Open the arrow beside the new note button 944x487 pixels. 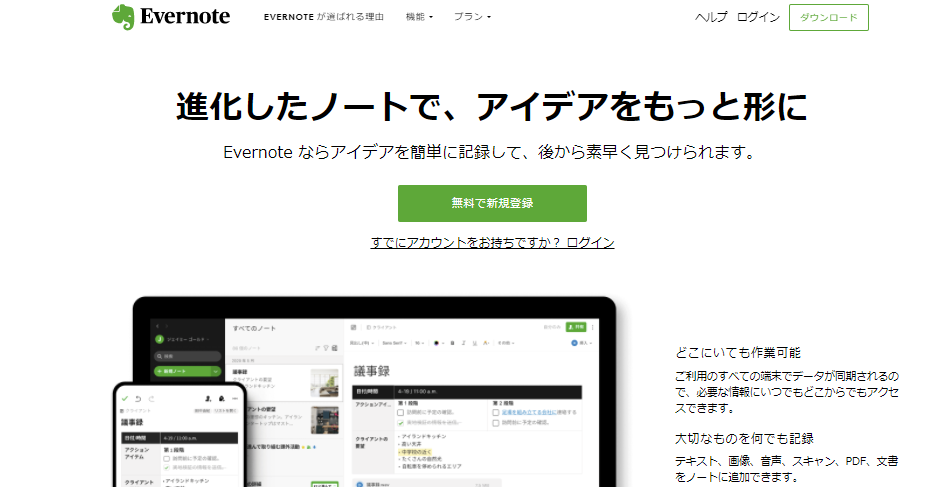pos(216,371)
